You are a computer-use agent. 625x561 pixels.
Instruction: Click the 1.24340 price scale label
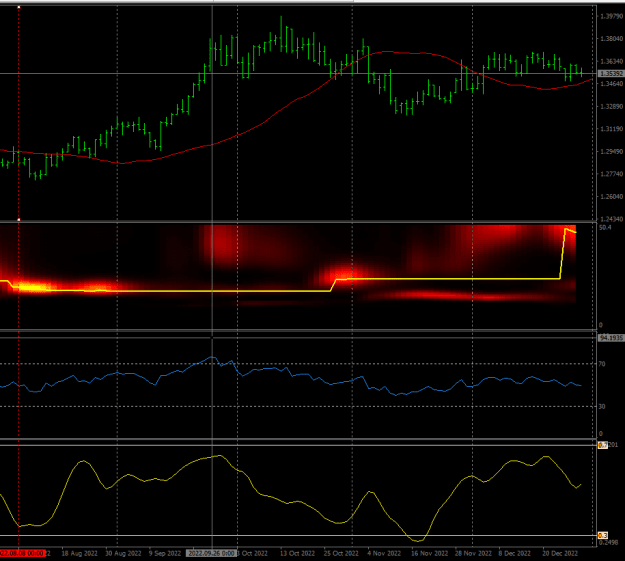[611, 219]
